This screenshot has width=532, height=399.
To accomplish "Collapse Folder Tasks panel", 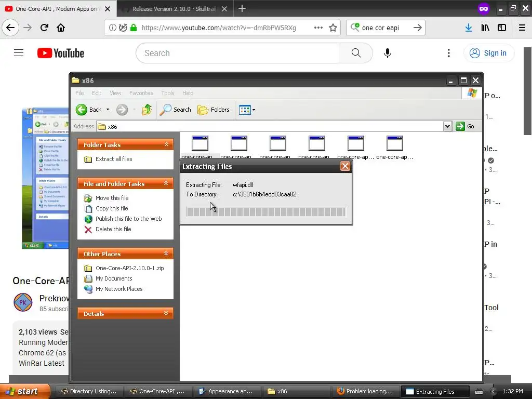I will [166, 144].
